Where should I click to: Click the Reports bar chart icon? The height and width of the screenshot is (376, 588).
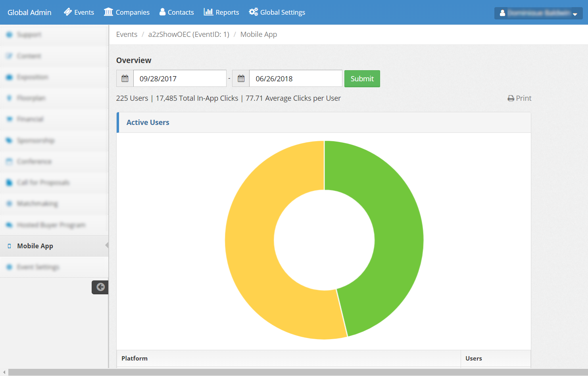tap(208, 12)
